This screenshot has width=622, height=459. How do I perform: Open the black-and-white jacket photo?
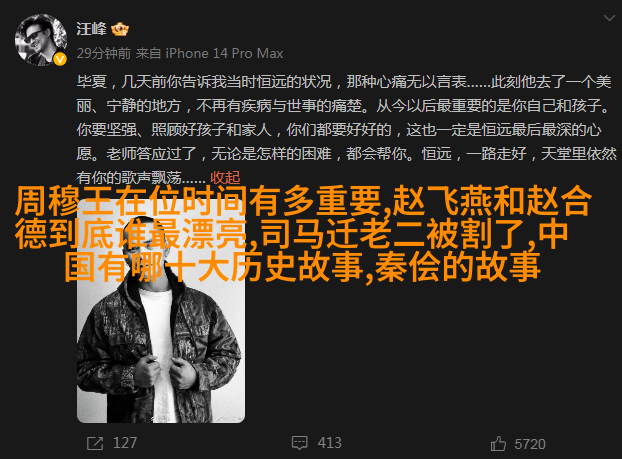point(161,311)
